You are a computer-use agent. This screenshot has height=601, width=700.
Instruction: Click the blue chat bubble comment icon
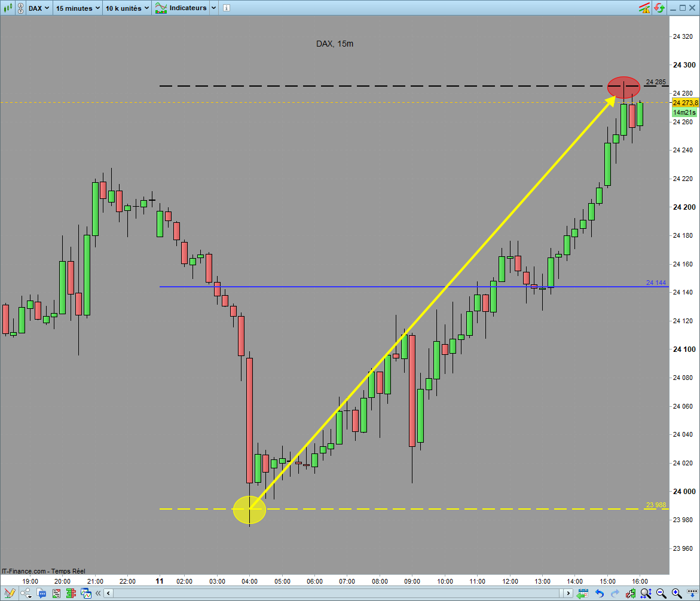click(x=41, y=593)
